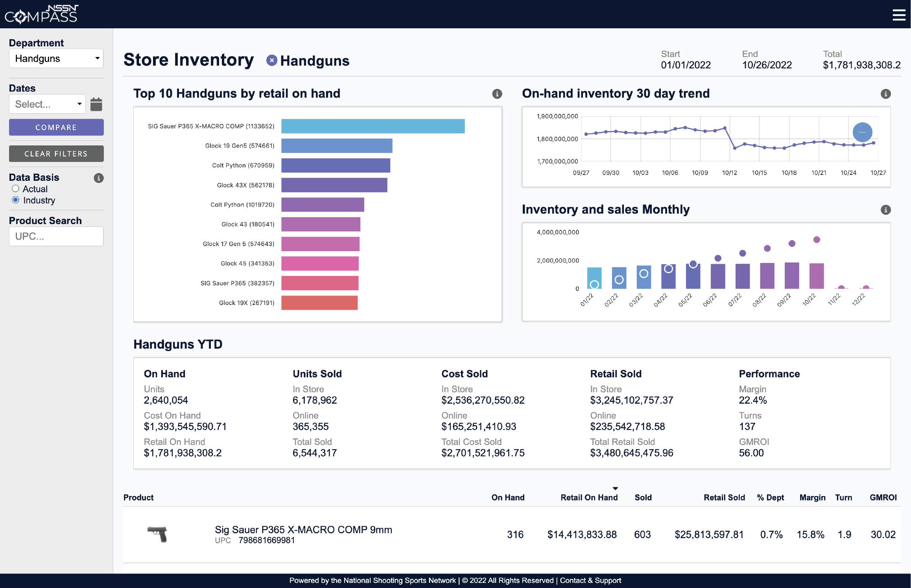Image resolution: width=911 pixels, height=588 pixels.
Task: Click the Colt Python (1019720) bar
Action: click(323, 205)
